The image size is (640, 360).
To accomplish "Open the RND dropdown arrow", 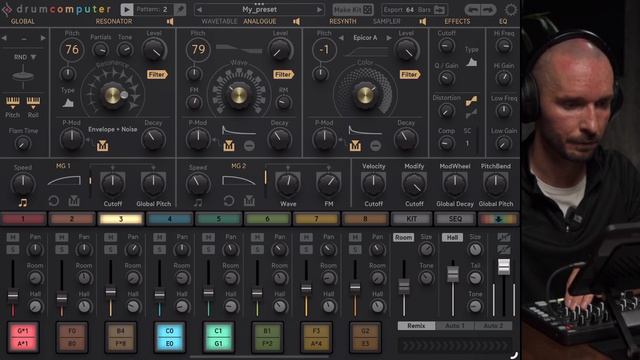I will pos(33,57).
